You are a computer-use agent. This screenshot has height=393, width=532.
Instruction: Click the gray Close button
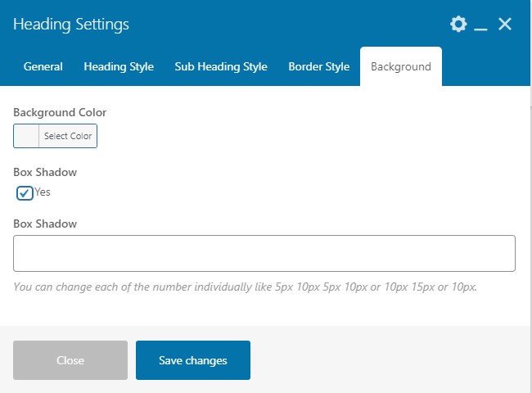tap(70, 360)
